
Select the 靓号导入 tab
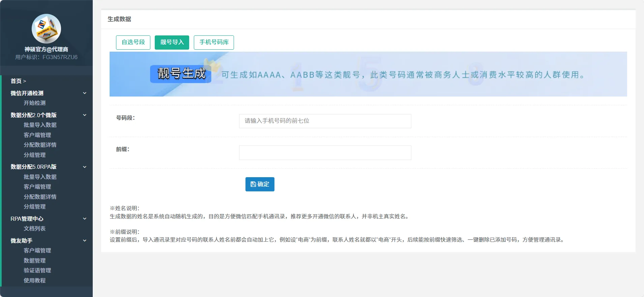pos(172,43)
